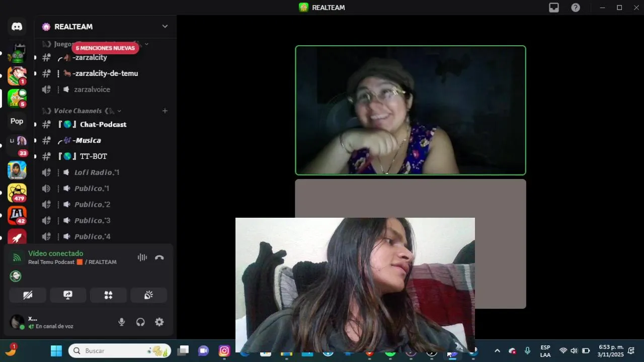Open the Windows Start menu
This screenshot has width=644, height=362.
click(56, 350)
